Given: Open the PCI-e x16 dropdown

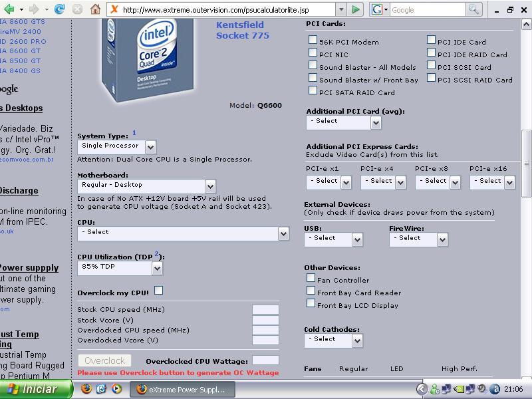Looking at the screenshot, I should pyautogui.click(x=492, y=182).
